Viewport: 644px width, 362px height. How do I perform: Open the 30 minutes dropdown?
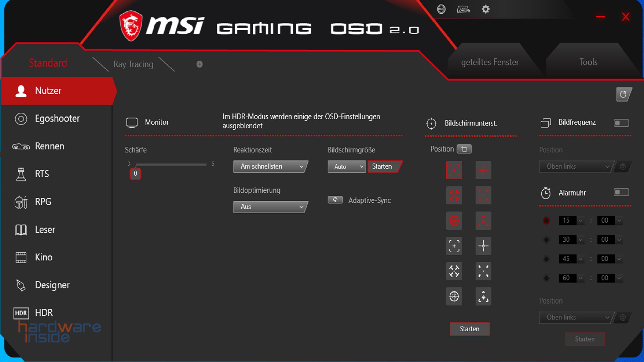click(572, 240)
